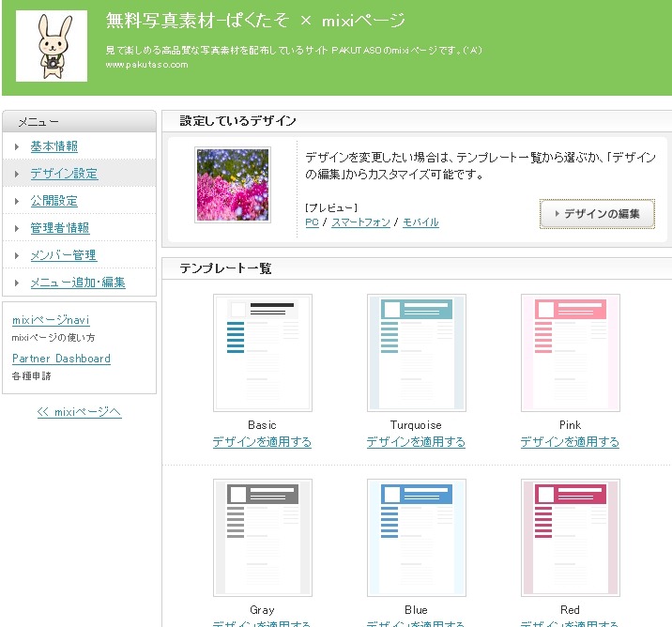Click the 各種申請 text
This screenshot has height=627, width=672.
(x=31, y=375)
